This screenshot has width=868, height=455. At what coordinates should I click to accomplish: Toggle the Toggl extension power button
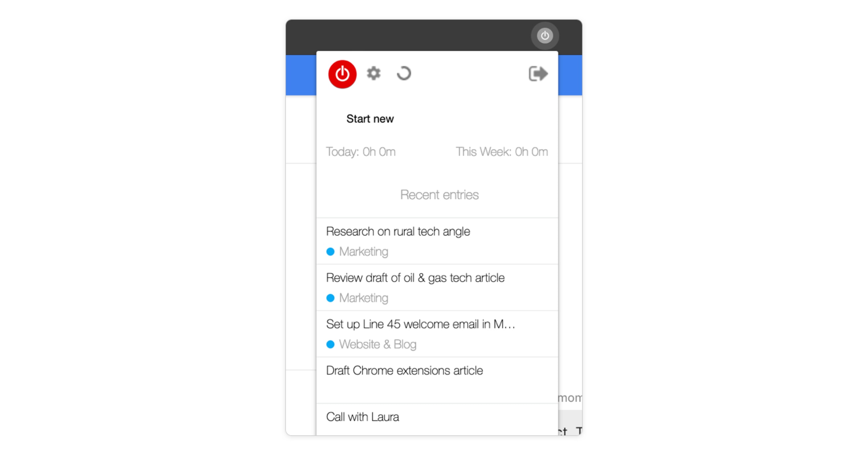click(342, 73)
